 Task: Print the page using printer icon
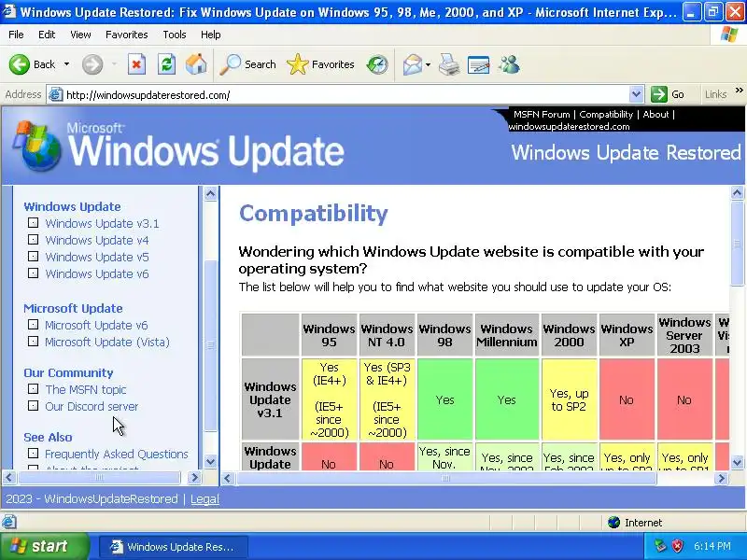(449, 64)
